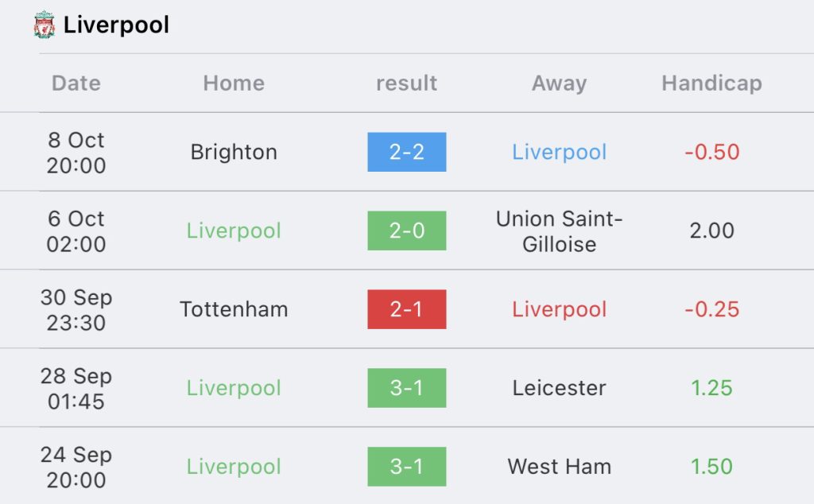Click the result column header
Viewport: 814px width, 504px height.
point(406,83)
